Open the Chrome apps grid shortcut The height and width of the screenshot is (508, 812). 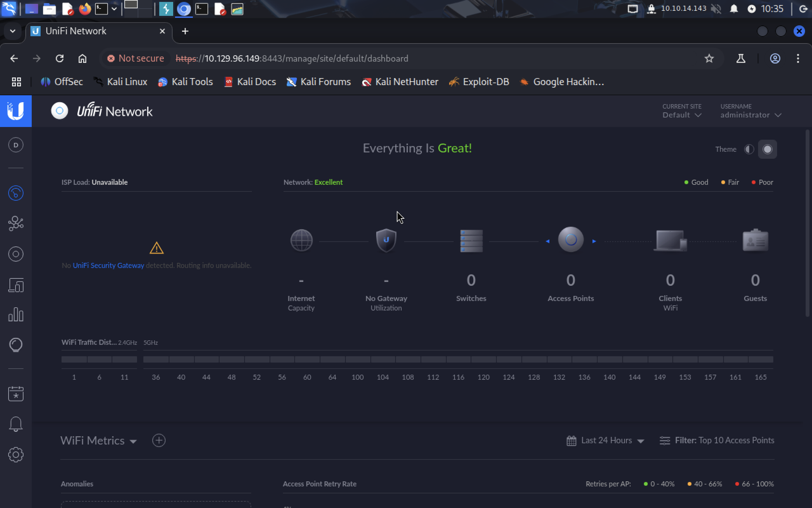pyautogui.click(x=16, y=82)
